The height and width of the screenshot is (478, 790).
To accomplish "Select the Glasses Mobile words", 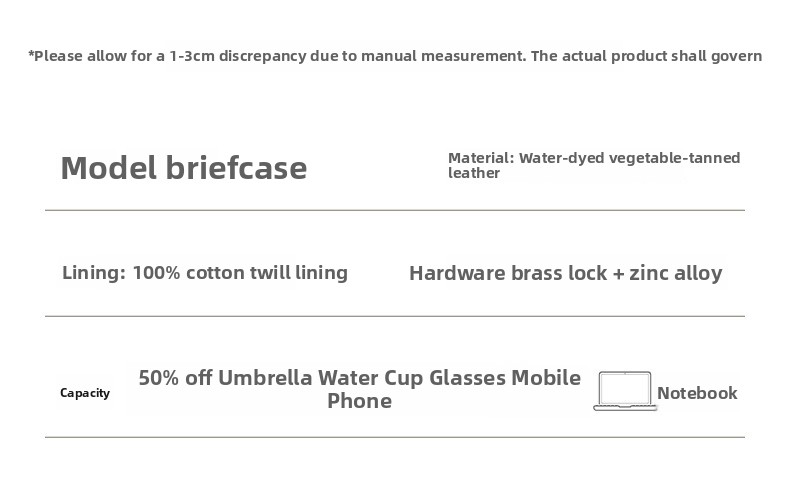I will [x=505, y=378].
